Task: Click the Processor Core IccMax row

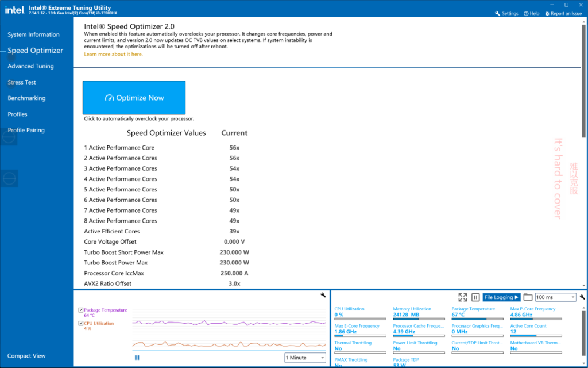Action: tap(167, 273)
